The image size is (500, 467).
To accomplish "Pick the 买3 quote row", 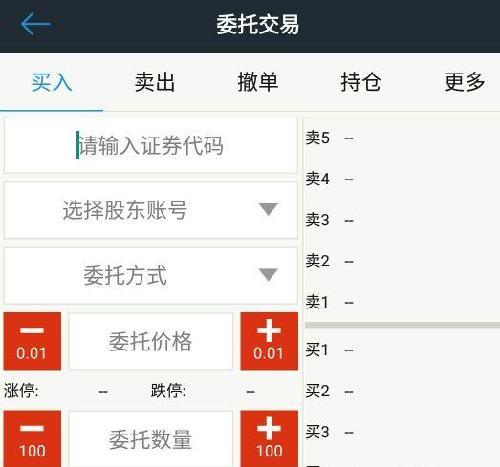I will tap(402, 432).
